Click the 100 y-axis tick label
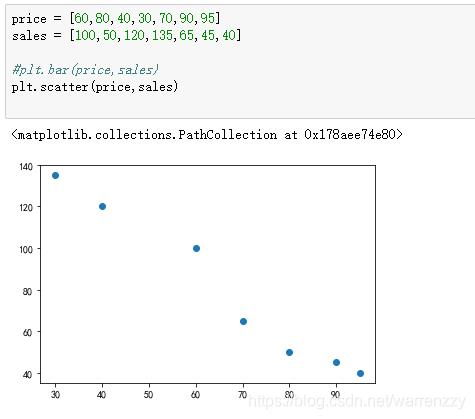This screenshot has height=419, width=475. point(26,249)
